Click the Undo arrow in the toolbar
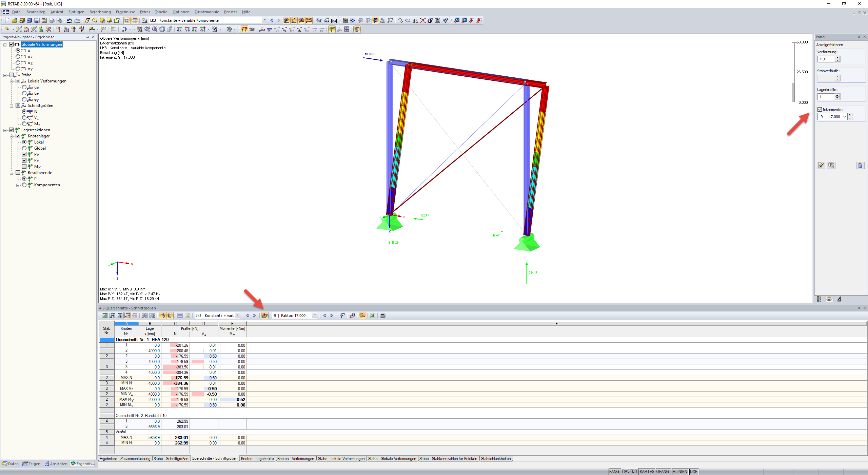 pyautogui.click(x=69, y=20)
